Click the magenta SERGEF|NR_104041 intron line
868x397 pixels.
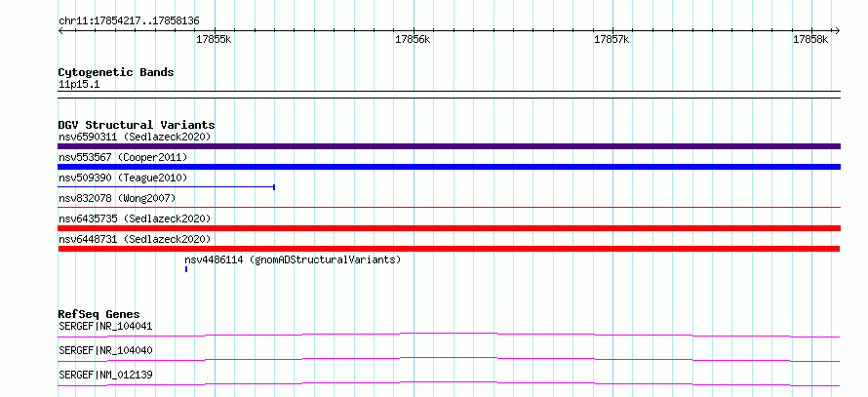tap(449, 335)
